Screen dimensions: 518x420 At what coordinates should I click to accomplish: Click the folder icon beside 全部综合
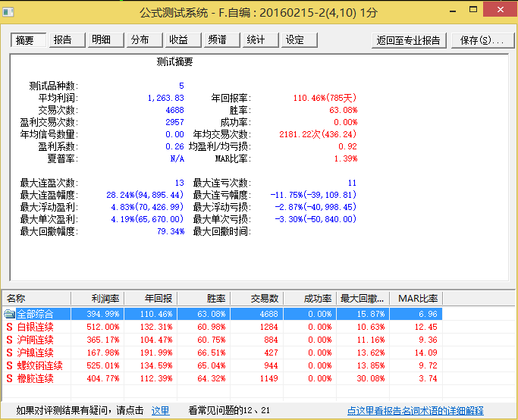point(10,314)
